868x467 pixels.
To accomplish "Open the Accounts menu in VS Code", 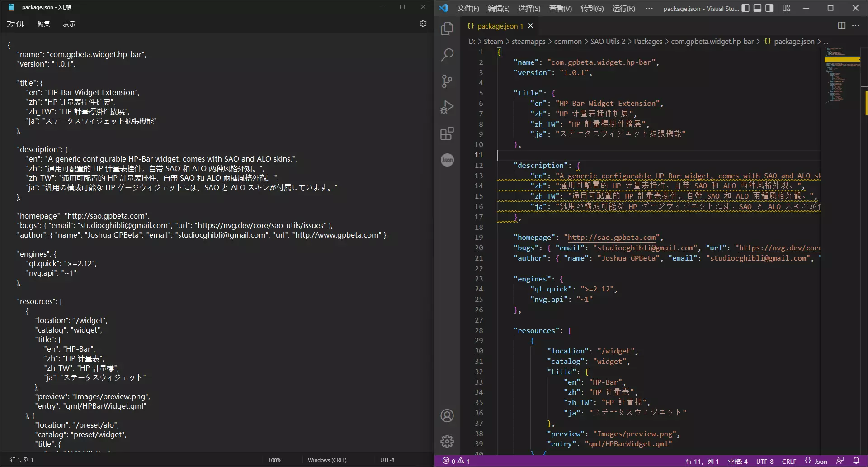I will [x=447, y=416].
